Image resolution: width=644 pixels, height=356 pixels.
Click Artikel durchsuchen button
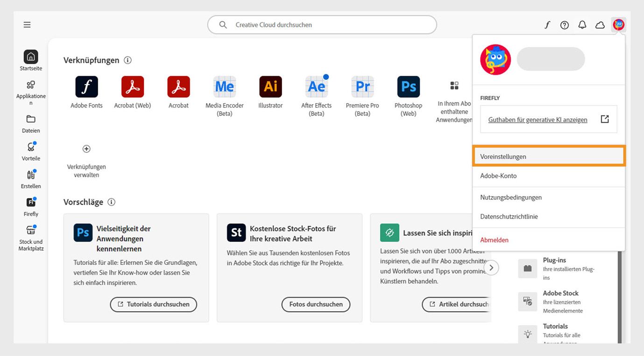457,304
